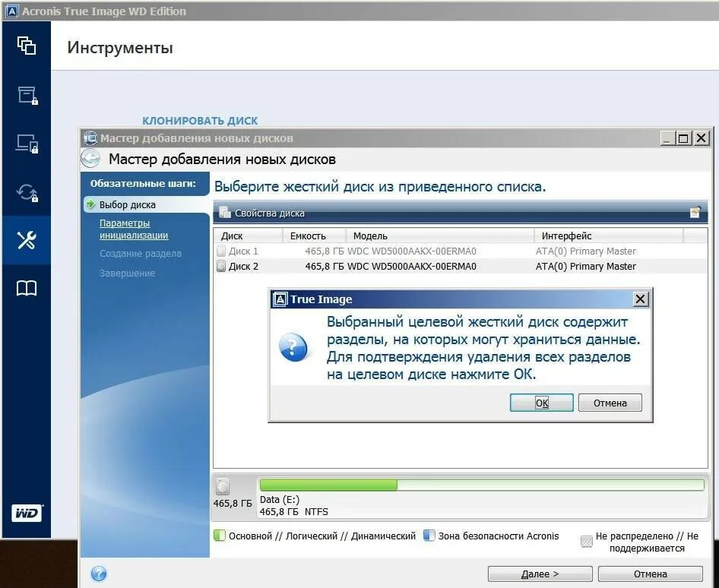Close the Мастер добавления новых дисков window
The height and width of the screenshot is (588, 719).
701,138
